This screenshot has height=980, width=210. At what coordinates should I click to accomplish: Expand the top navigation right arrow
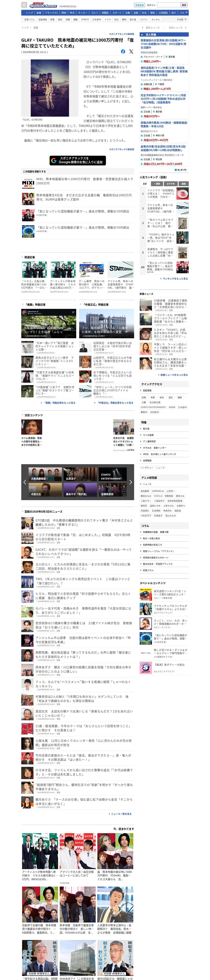tap(186, 13)
